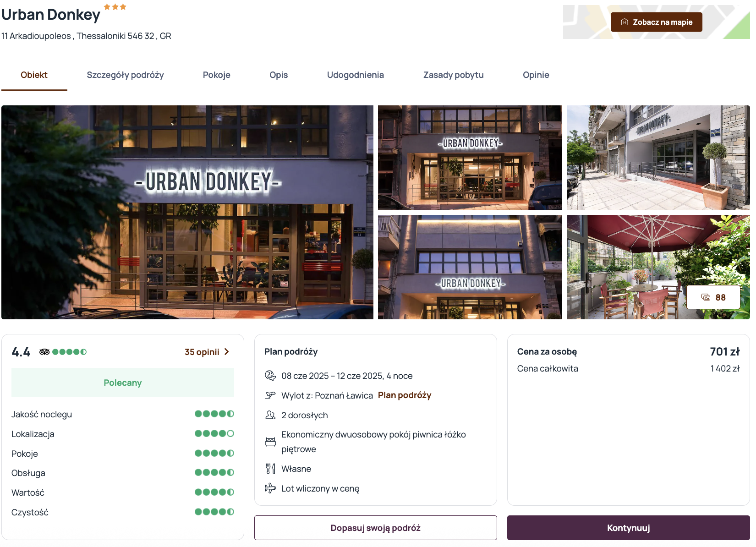Click the three-star hotel rating icon
This screenshot has height=547, width=756.
115,7
